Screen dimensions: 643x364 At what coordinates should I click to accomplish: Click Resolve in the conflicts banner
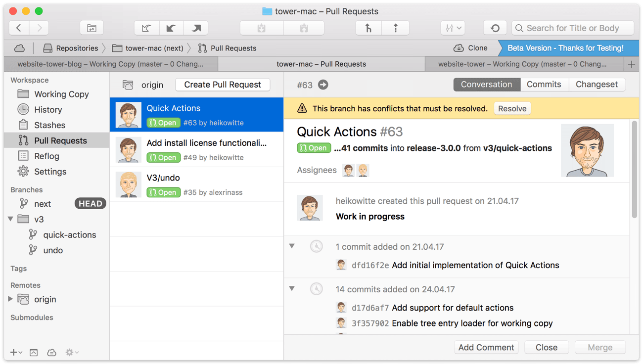pyautogui.click(x=512, y=109)
